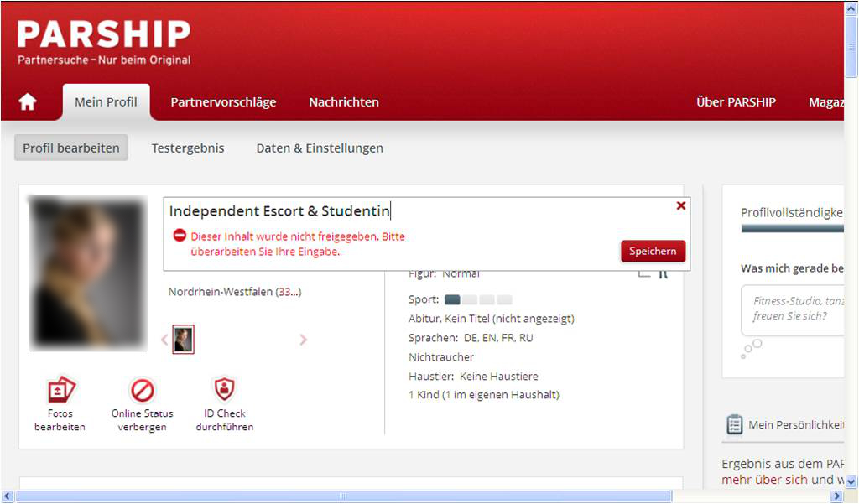Click the vertical scrollbar down arrow
Image resolution: width=859 pixels, height=504 pixels.
[851, 481]
